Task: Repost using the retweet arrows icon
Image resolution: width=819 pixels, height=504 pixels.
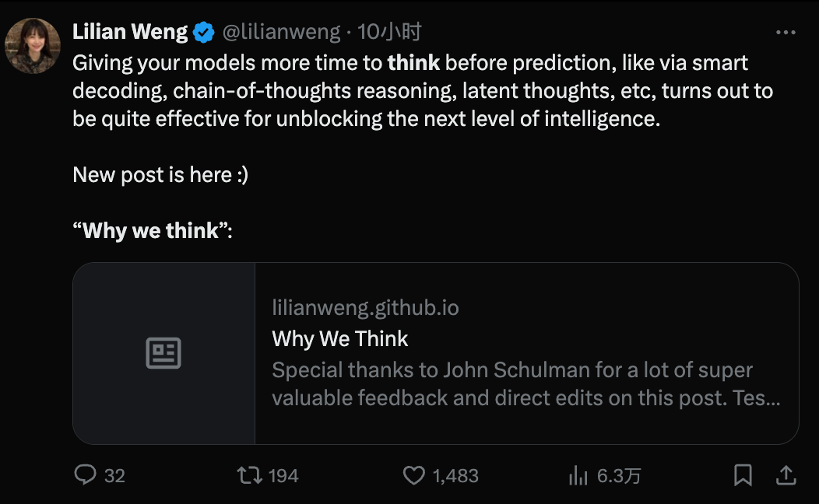Action: tap(249, 474)
